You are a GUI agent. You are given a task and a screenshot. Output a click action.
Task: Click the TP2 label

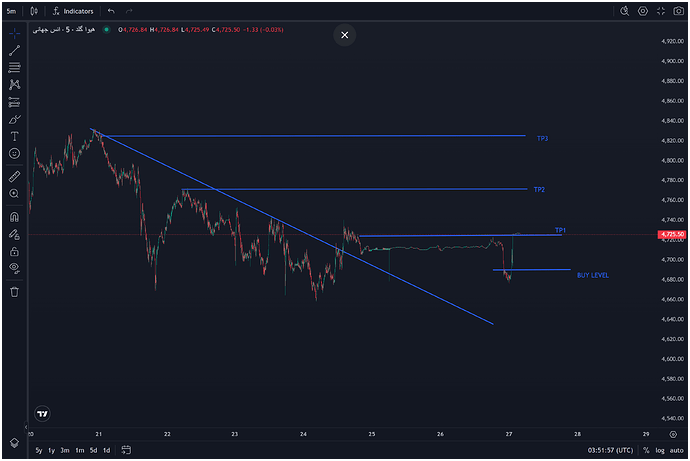[539, 190]
